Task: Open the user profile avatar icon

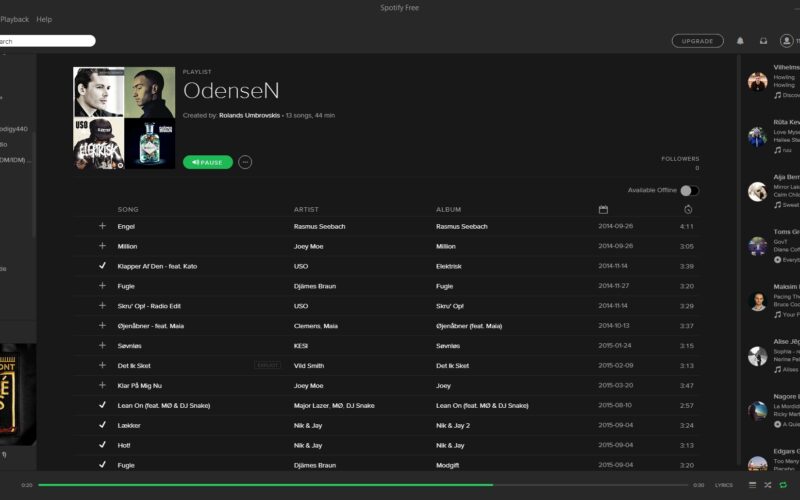Action: (x=786, y=41)
